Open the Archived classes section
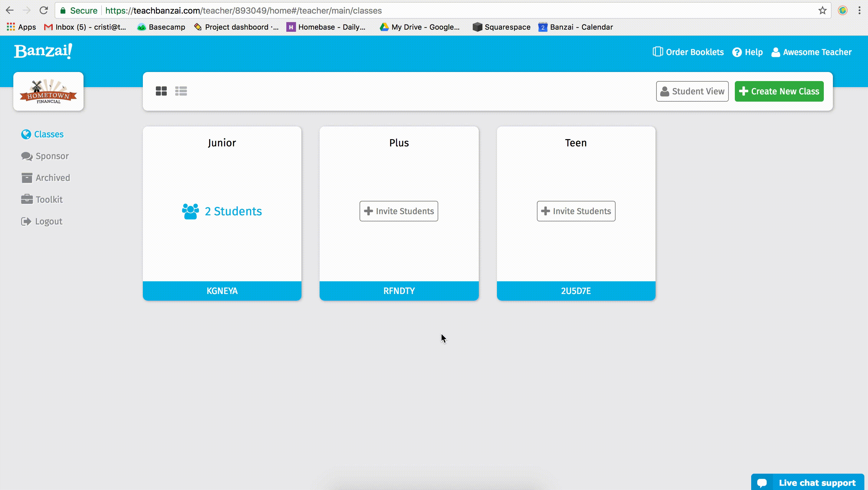This screenshot has height=490, width=868. click(x=45, y=178)
